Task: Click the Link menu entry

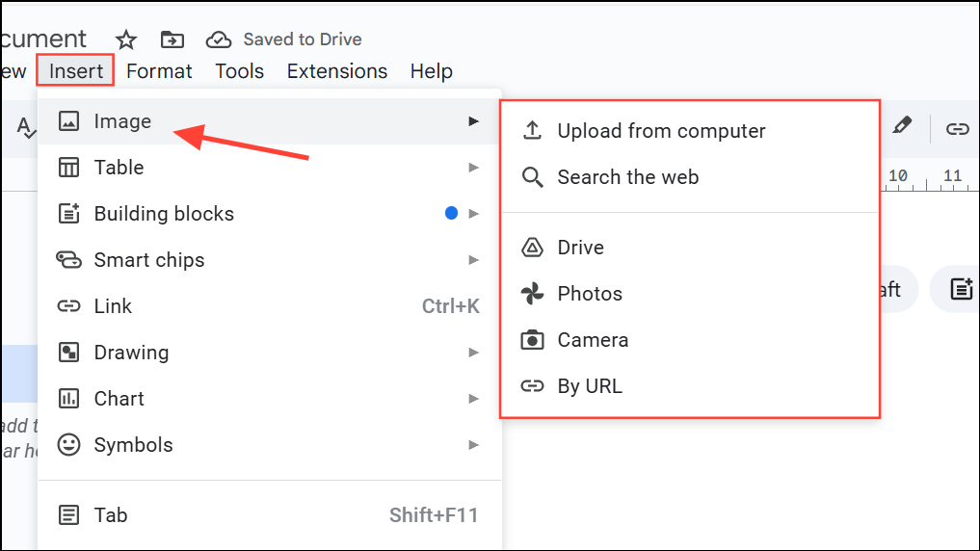Action: [113, 306]
